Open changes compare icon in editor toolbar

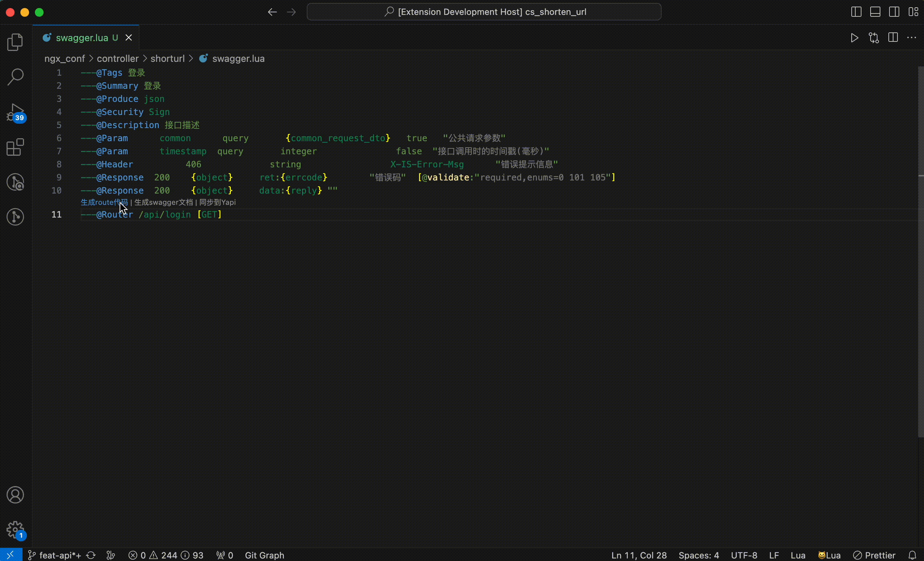[x=874, y=38]
